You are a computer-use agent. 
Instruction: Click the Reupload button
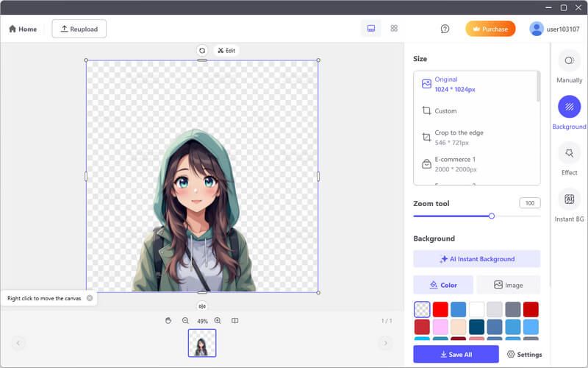pos(79,29)
